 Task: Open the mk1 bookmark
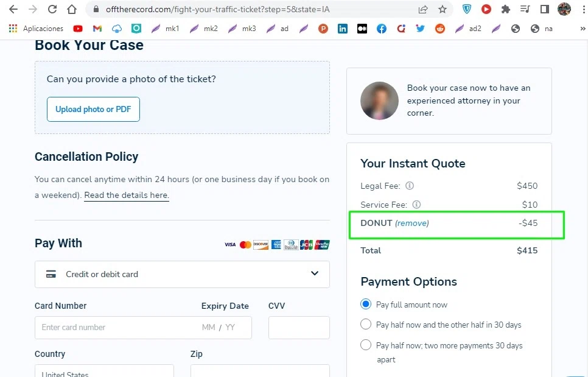pyautogui.click(x=165, y=29)
